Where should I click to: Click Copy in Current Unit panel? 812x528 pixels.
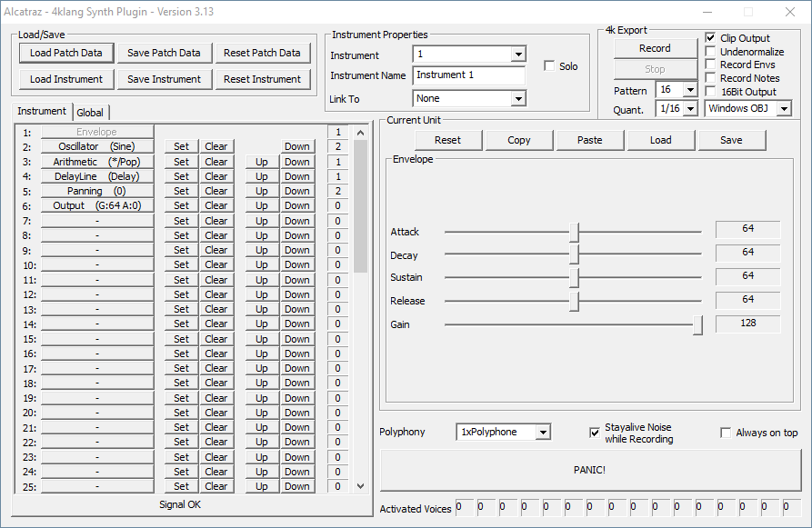[519, 140]
